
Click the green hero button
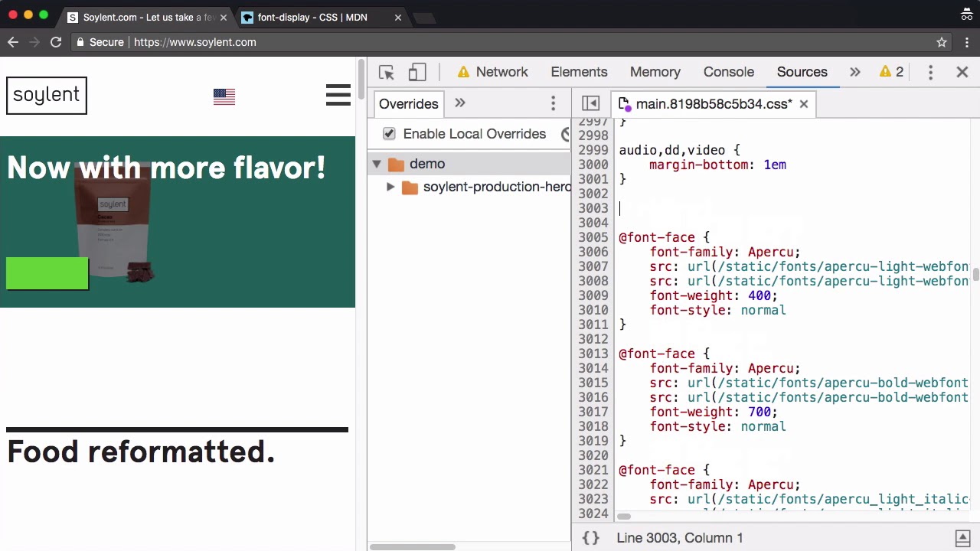point(47,274)
